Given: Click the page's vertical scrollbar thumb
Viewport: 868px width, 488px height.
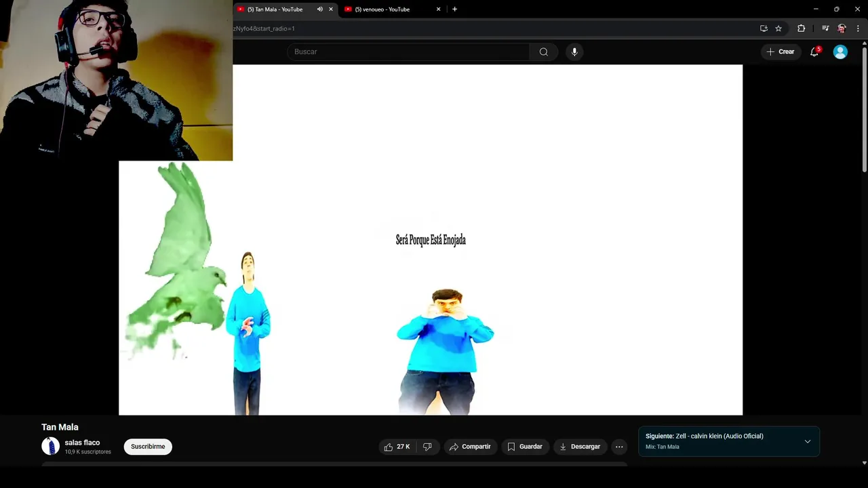Looking at the screenshot, I should (864, 108).
